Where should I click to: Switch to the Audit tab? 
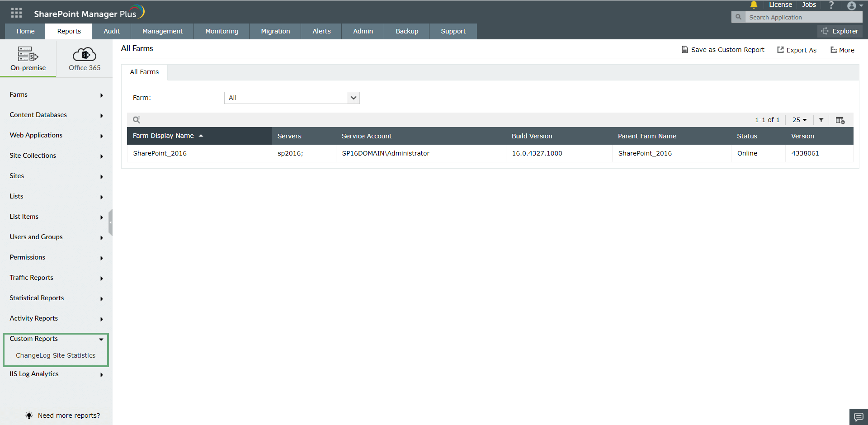[x=112, y=31]
